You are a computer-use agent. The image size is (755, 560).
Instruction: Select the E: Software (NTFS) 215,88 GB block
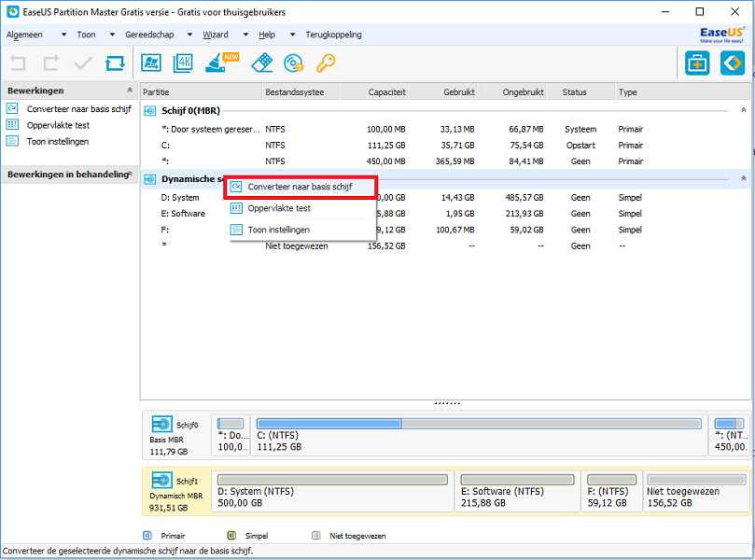518,491
